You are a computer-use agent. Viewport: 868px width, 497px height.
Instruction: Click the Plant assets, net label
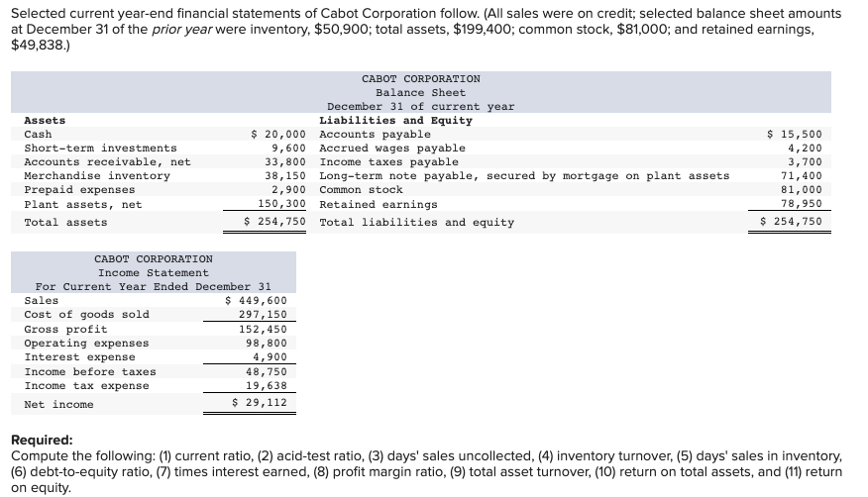pyautogui.click(x=83, y=205)
